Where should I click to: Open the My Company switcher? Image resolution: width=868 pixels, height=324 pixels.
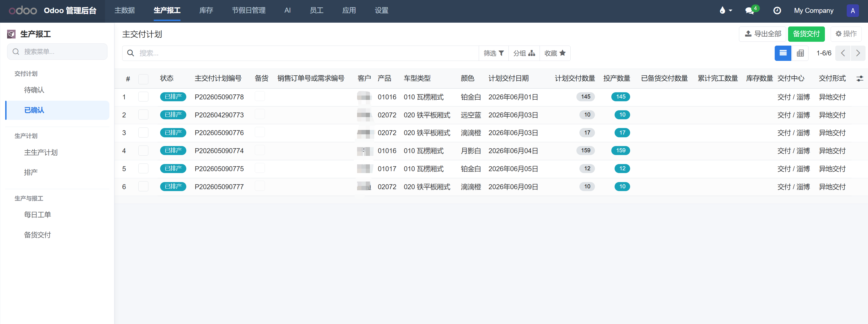(x=813, y=10)
